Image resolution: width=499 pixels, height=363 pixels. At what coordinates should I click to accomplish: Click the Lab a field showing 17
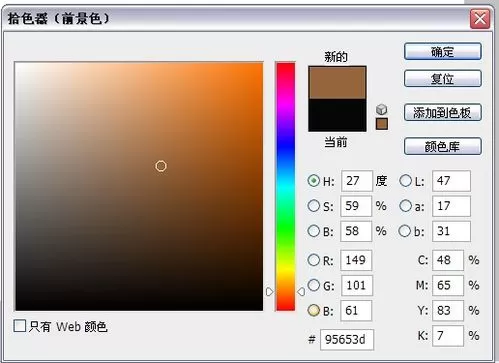click(x=451, y=206)
